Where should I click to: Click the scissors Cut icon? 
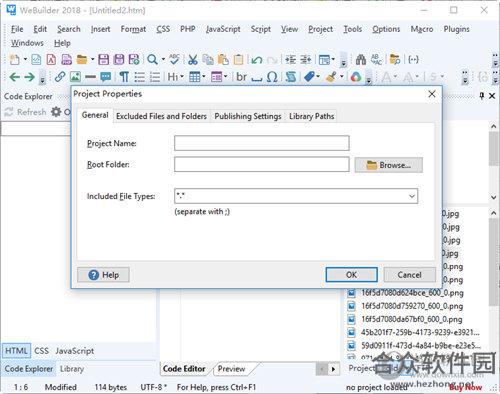tap(193, 60)
